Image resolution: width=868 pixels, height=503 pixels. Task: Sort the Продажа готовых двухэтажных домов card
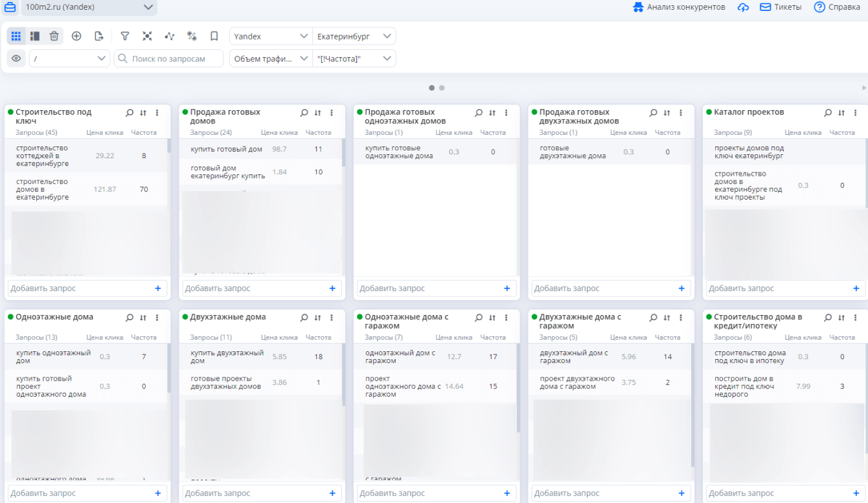click(667, 113)
